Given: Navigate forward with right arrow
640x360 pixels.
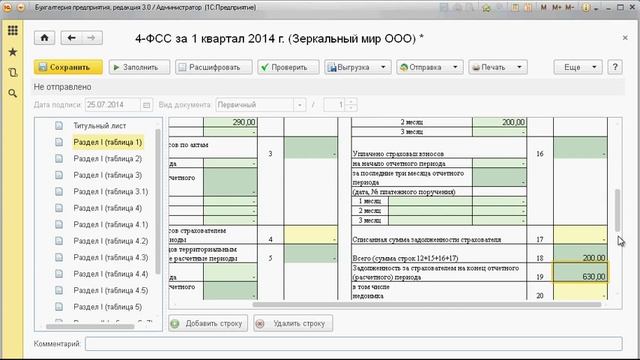Looking at the screenshot, I should (x=92, y=38).
